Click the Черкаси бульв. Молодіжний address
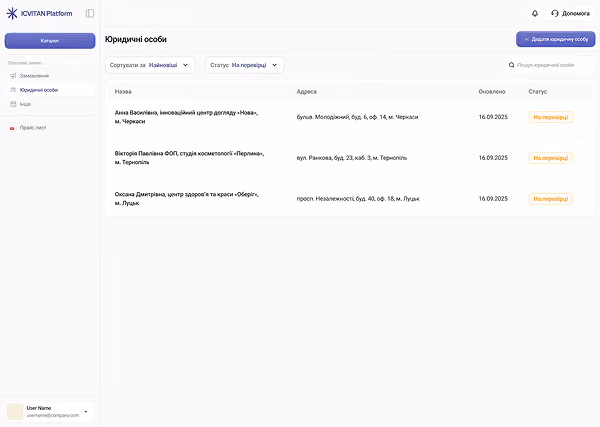 pos(357,117)
